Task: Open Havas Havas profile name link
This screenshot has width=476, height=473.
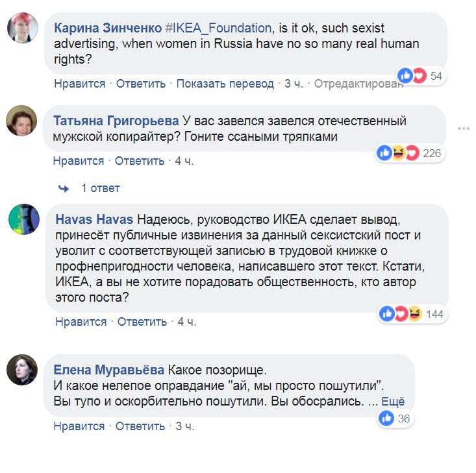Action: [95, 219]
